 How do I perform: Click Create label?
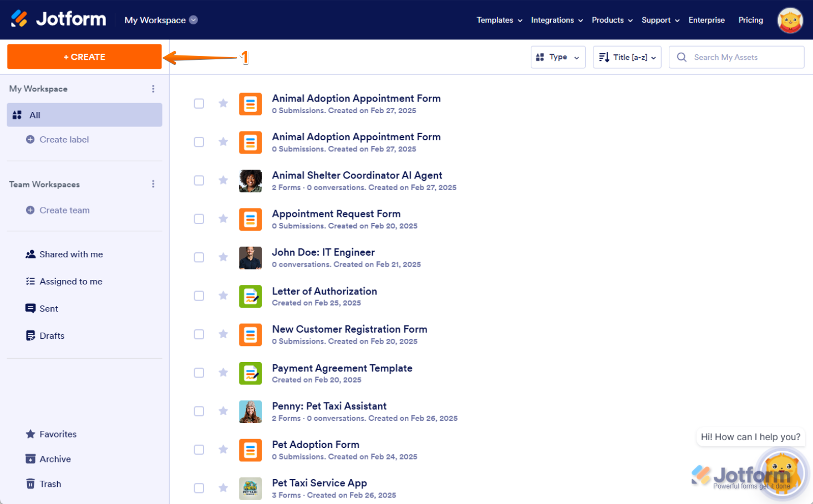pyautogui.click(x=58, y=140)
